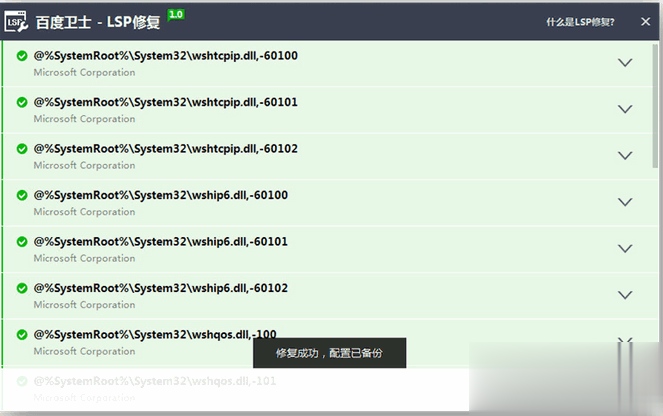This screenshot has height=416, width=663.
Task: Click Microsoft Corporation under wship6.dll,-60102
Action: 85,305
